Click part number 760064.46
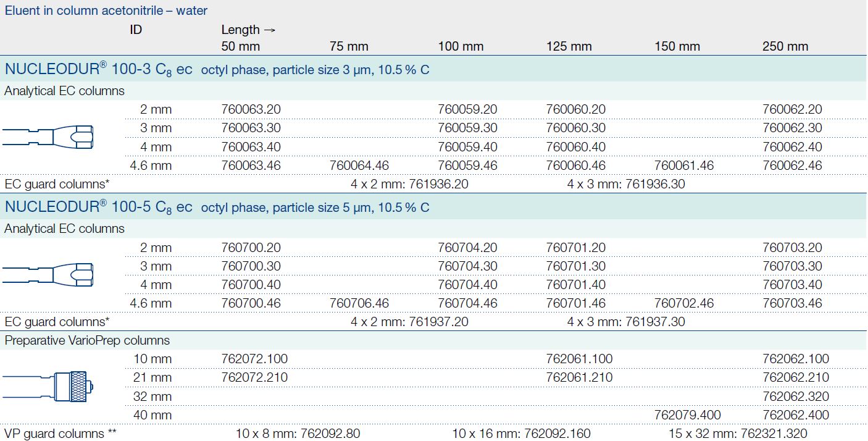The image size is (868, 441). coord(359,166)
